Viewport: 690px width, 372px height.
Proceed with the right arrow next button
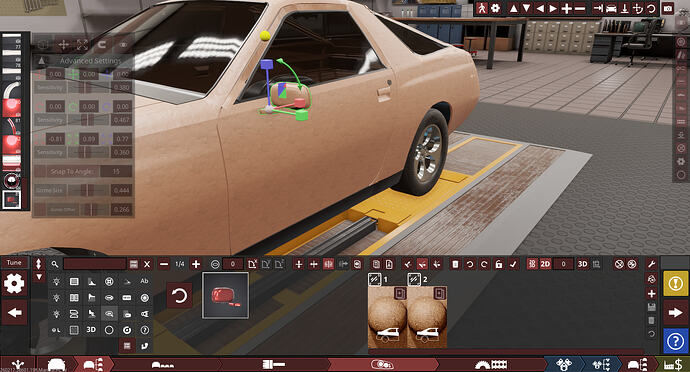pos(675,313)
